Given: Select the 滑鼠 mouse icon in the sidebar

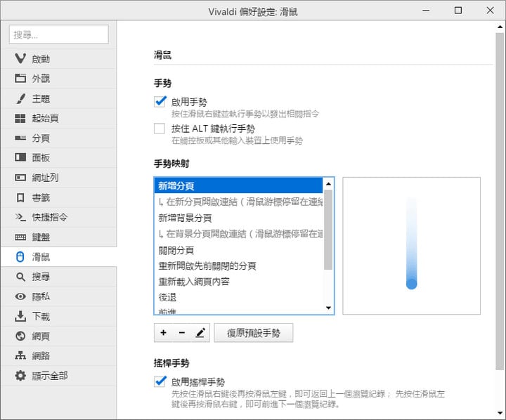Looking at the screenshot, I should coord(20,257).
